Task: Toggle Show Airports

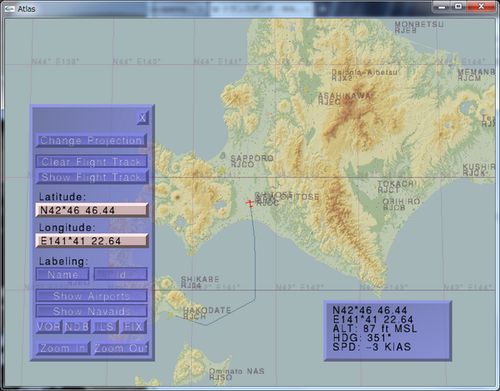Action: (91, 296)
